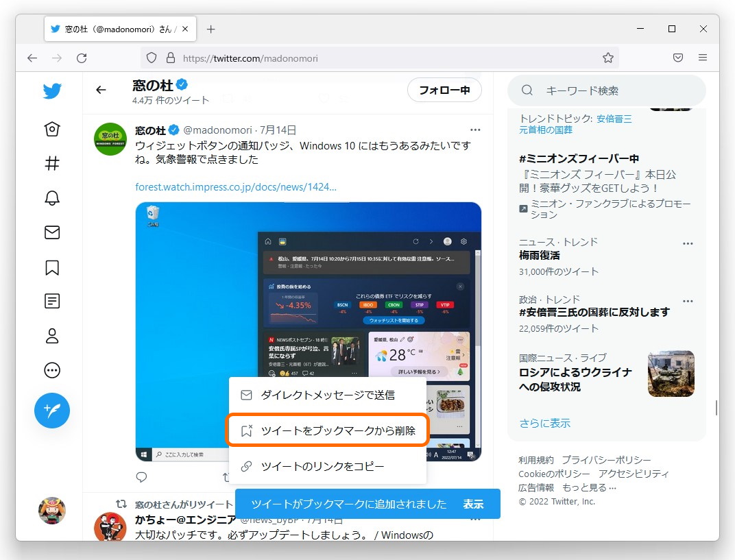
Task: Open the options menu beside 梅雨復活 trend
Action: 688,243
